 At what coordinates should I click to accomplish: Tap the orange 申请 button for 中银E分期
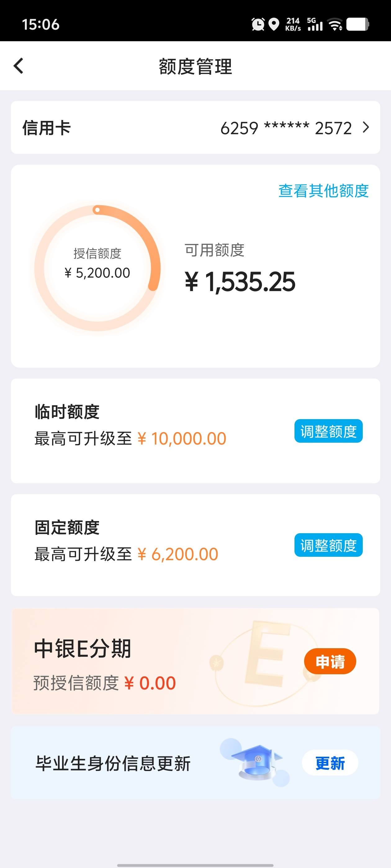330,661
